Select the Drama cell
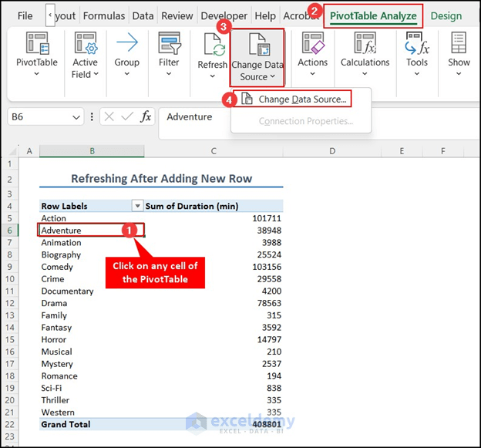481x448 pixels. click(x=92, y=303)
